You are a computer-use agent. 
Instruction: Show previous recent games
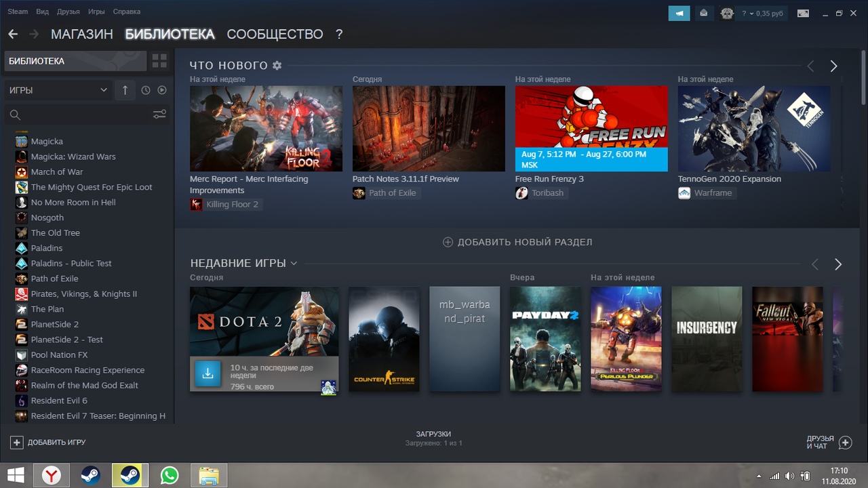[x=815, y=264]
